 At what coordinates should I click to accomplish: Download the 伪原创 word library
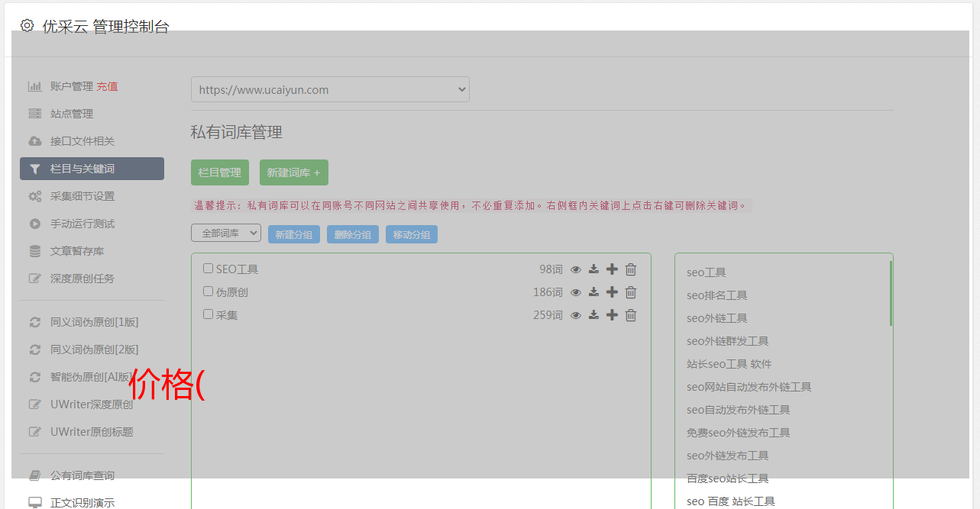click(x=593, y=292)
